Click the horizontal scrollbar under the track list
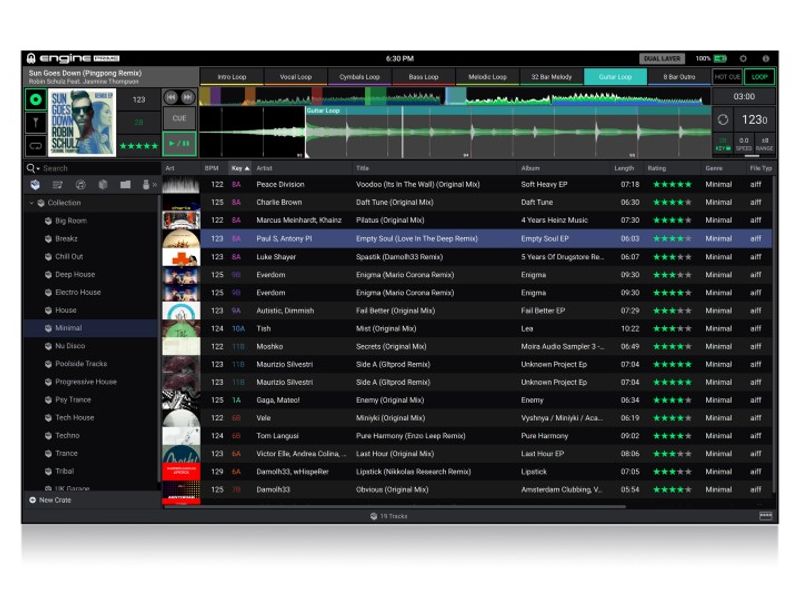800x600 pixels. point(394,507)
